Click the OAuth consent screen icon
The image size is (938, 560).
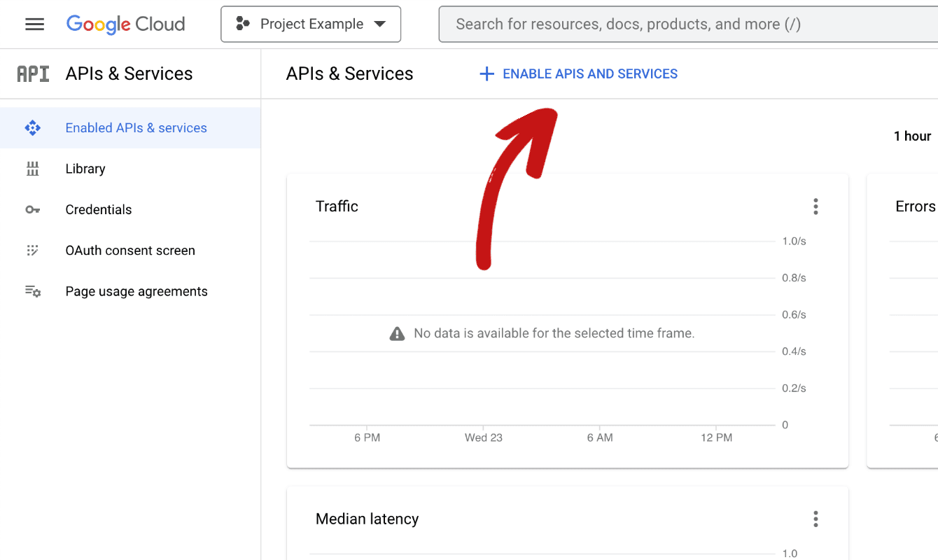pos(32,251)
